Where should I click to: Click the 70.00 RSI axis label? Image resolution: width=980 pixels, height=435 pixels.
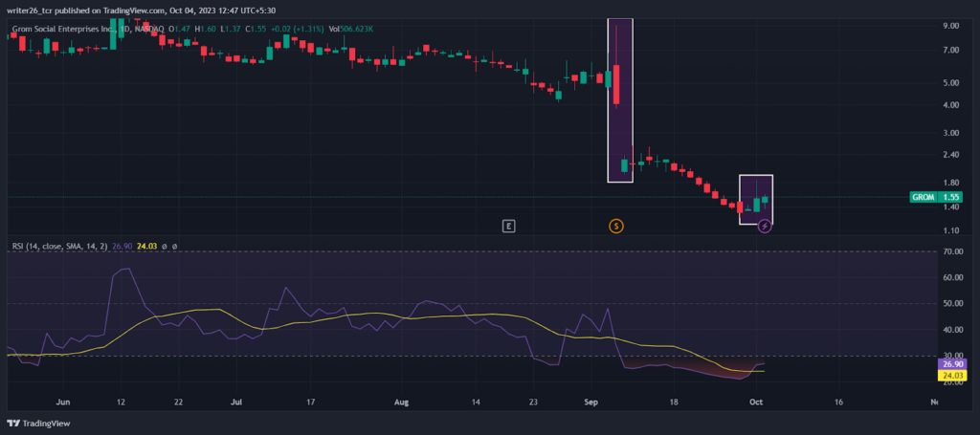tap(954, 251)
